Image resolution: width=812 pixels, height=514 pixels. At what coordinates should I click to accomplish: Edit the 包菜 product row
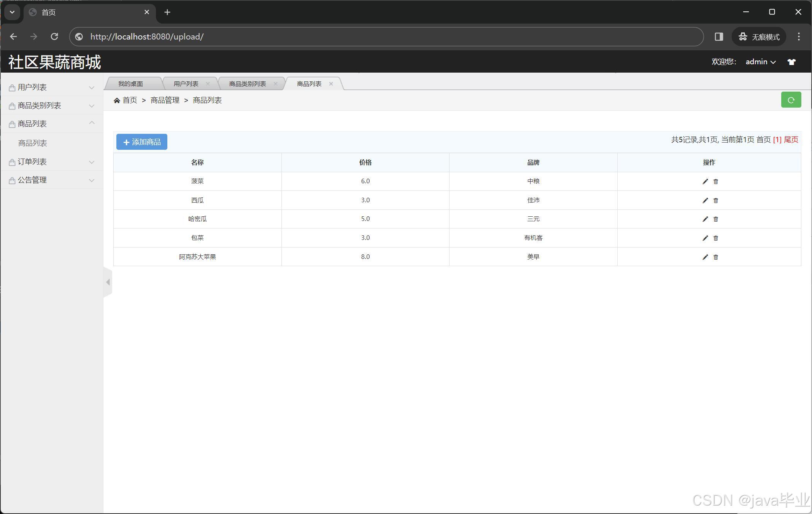pyautogui.click(x=705, y=238)
